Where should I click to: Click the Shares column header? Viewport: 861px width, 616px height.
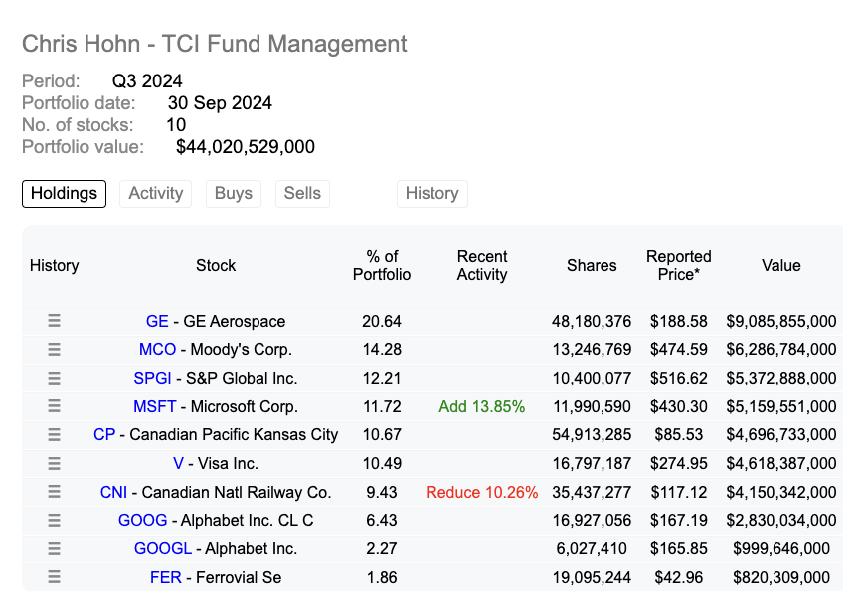[592, 265]
